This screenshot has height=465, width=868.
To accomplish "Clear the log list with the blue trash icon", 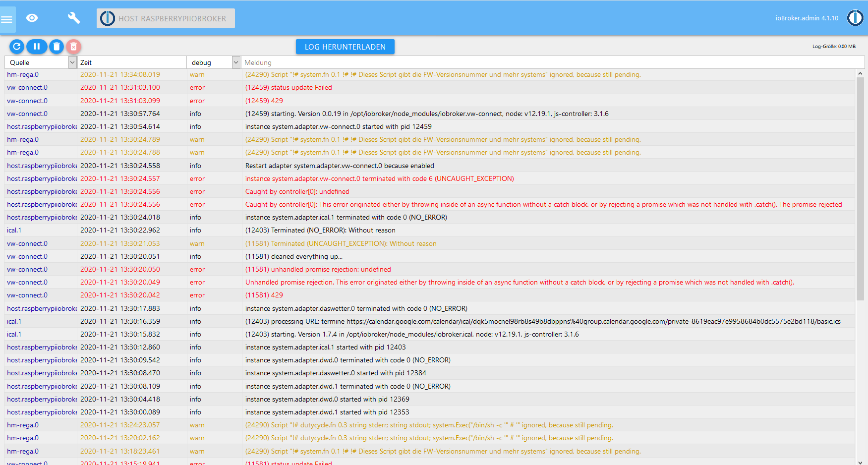I will [x=57, y=47].
